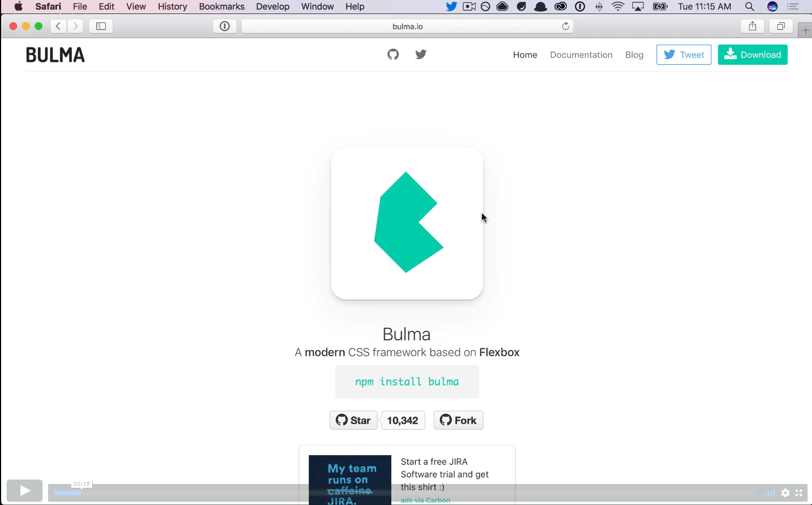Open the Bookmarks menu
812x505 pixels.
point(222,7)
